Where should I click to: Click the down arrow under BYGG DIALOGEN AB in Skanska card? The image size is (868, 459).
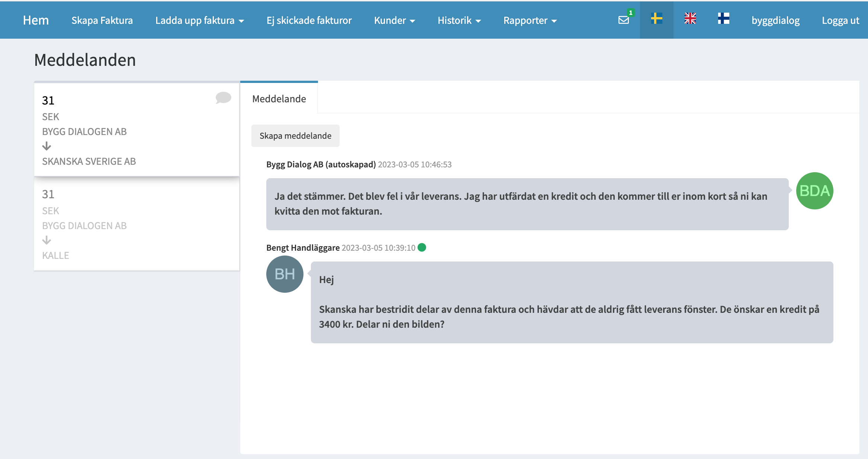(46, 146)
